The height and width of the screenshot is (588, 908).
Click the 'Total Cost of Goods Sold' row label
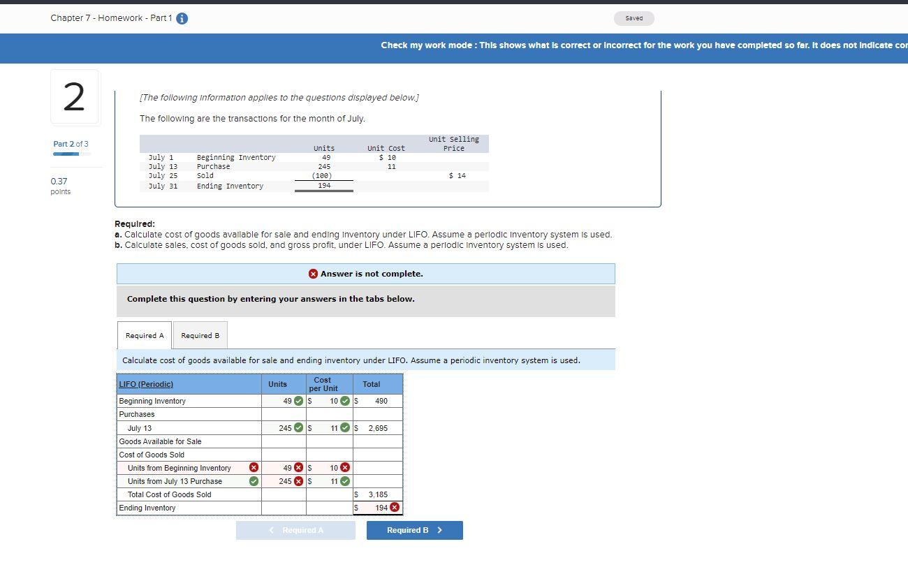coord(169,494)
